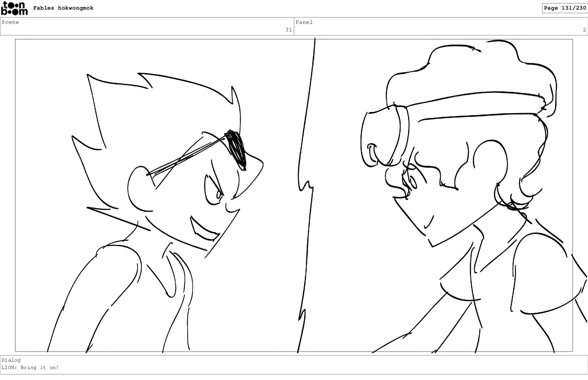The height and width of the screenshot is (380, 588).
Task: Click the 'Fables hokwongmok' project title
Action: pos(63,8)
